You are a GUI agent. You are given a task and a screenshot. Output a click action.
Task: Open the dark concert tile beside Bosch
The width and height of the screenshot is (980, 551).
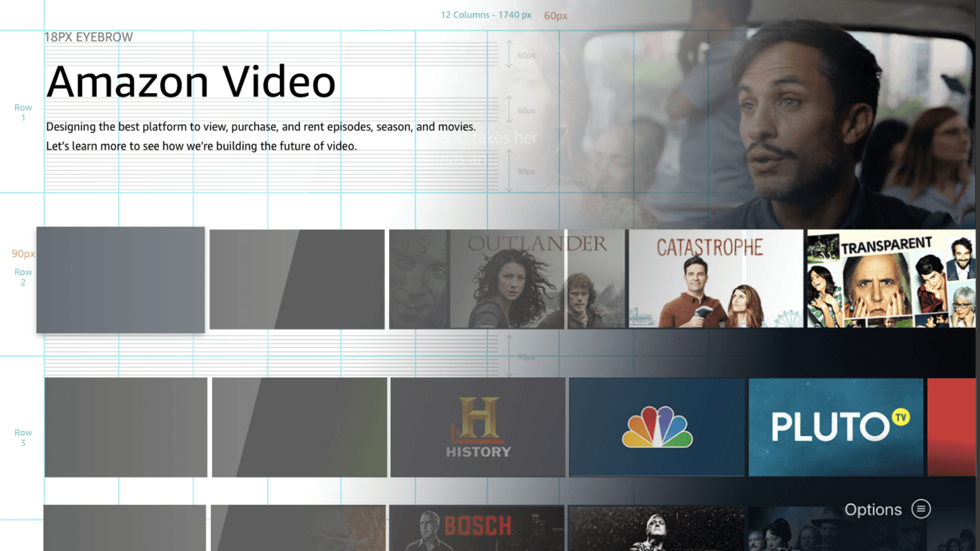[x=656, y=528]
